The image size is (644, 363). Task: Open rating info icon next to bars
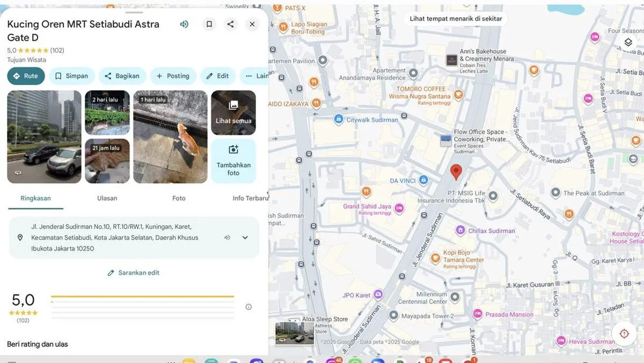pos(248,307)
